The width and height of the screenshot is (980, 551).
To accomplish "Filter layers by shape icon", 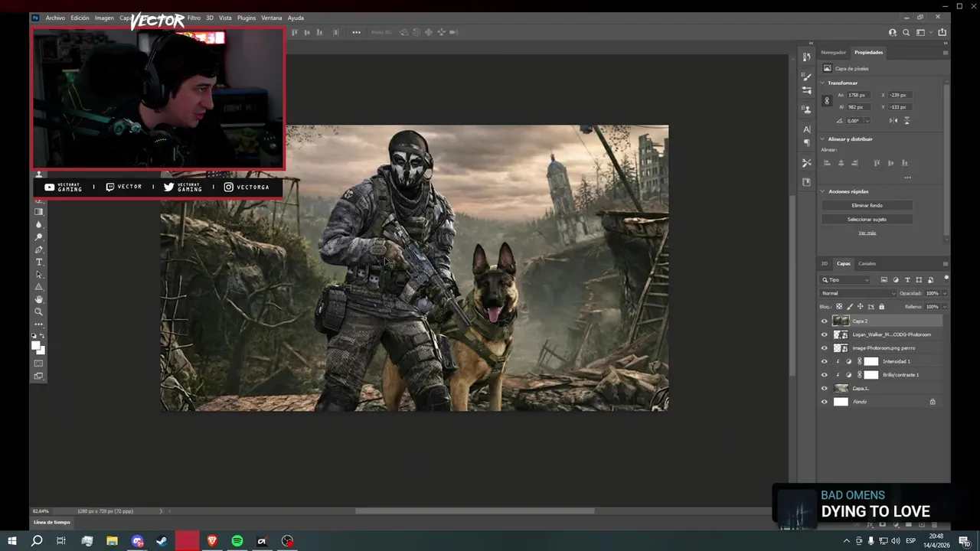I will tap(919, 280).
